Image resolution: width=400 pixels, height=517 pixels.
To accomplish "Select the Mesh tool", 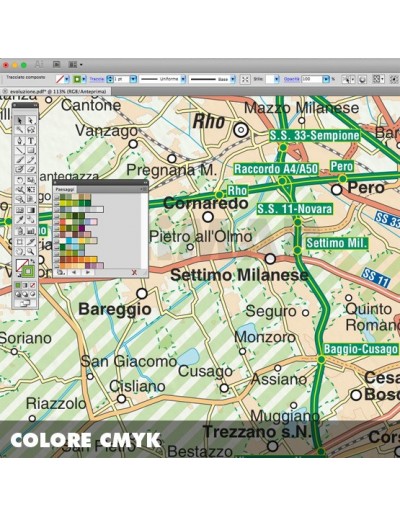I will [x=20, y=210].
